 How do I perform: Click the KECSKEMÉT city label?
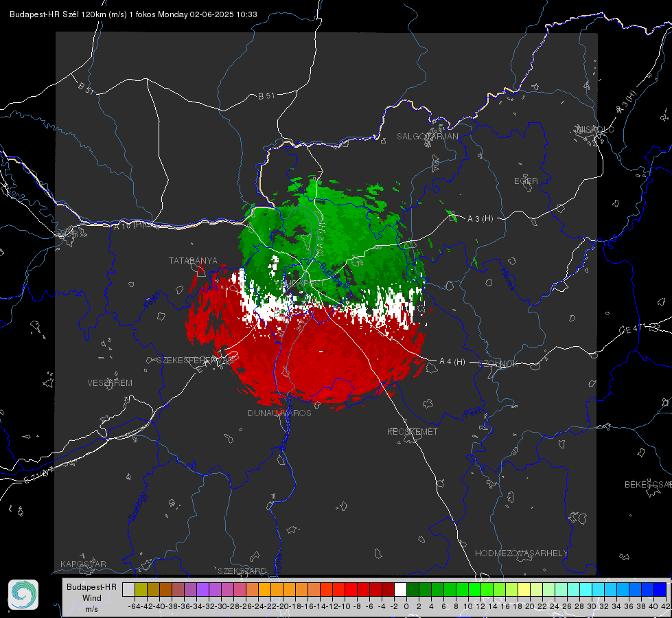tap(413, 431)
